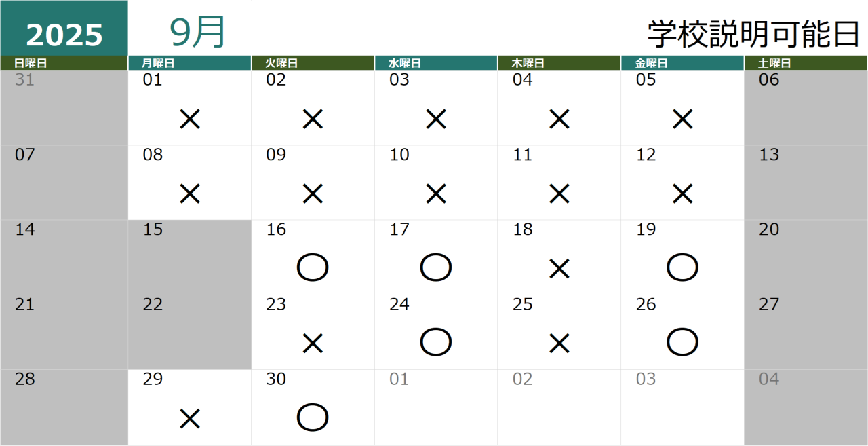Click the 月曜日 column header
Viewport: 868px width, 446px height.
coord(189,63)
